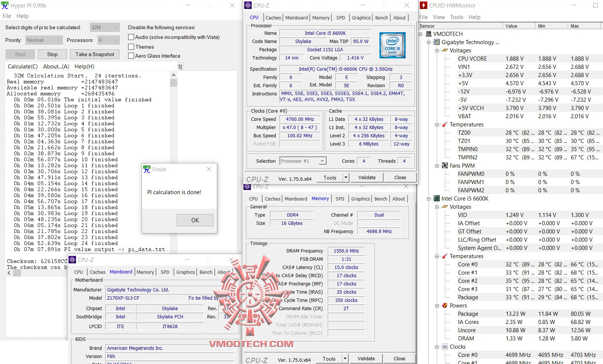603x364 pixels.
Task: Click the Sensor column header in HWMonitor
Action: [x=460, y=26]
